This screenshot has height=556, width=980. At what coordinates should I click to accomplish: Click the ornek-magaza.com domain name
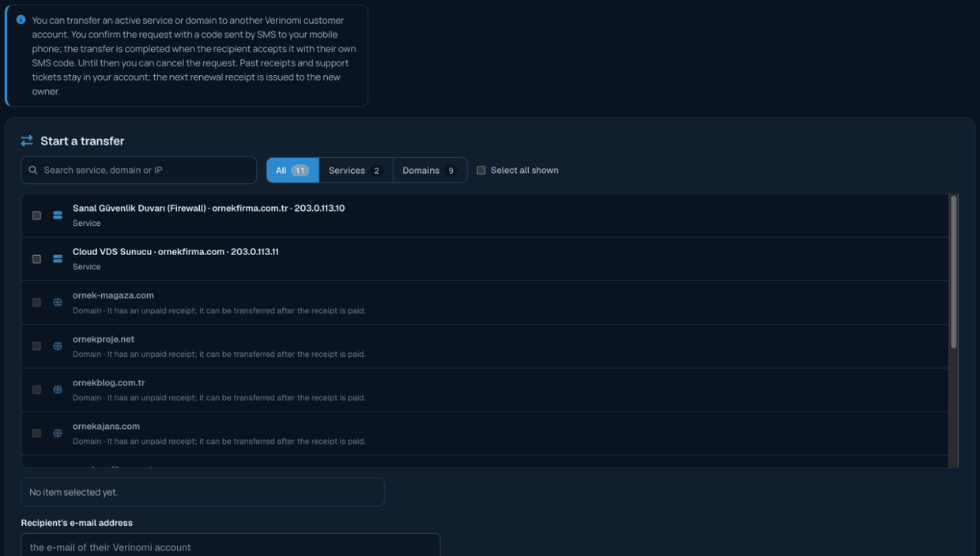113,295
